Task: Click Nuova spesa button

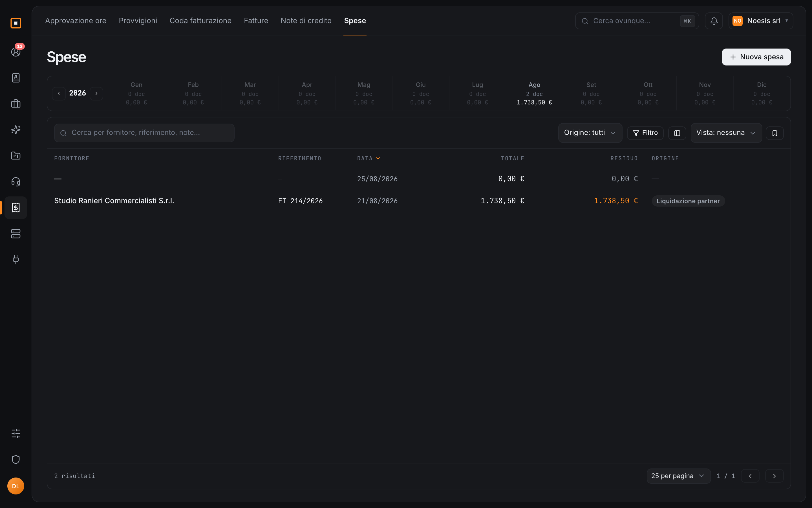Action: (756, 57)
